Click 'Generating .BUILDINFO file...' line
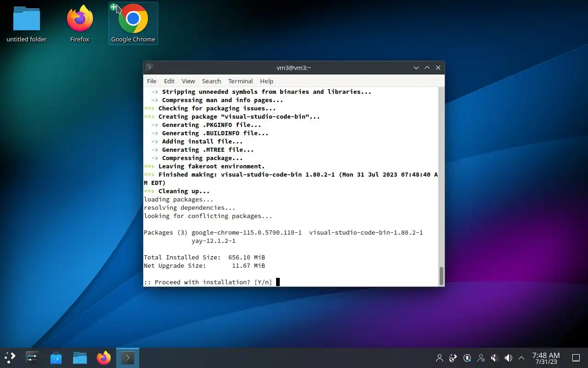The height and width of the screenshot is (368, 588). pos(209,133)
